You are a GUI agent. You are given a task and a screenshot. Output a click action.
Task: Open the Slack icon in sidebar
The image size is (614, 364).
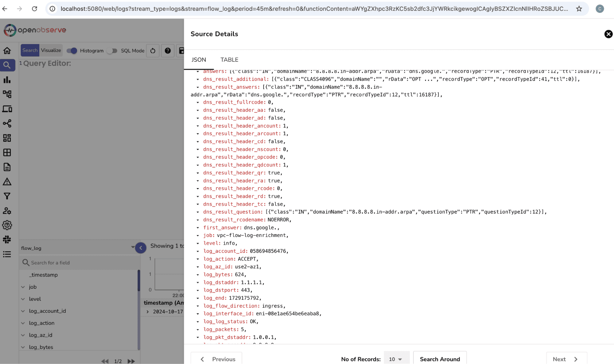7,239
